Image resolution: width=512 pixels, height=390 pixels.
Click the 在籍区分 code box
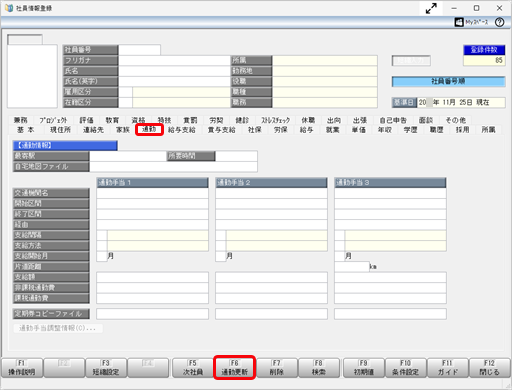[126, 103]
